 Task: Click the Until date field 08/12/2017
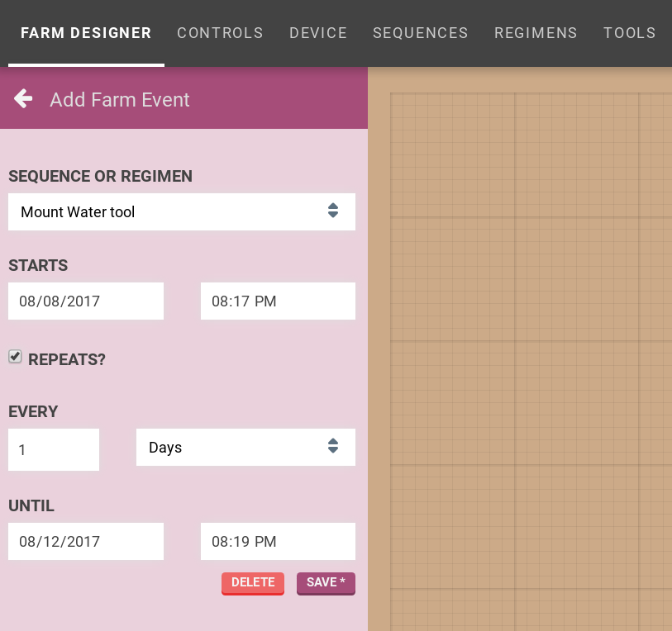pyautogui.click(x=86, y=542)
